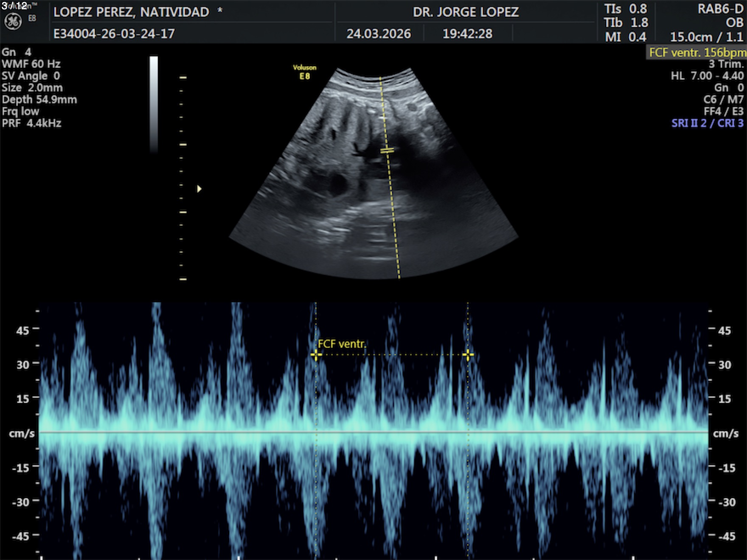Click the WMF 60 Hz parameter
Image resolution: width=747 pixels, height=560 pixels.
pyautogui.click(x=31, y=64)
